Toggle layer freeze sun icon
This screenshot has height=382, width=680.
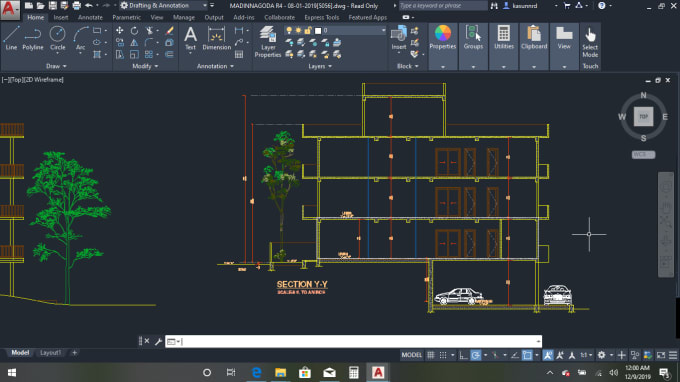click(x=298, y=31)
